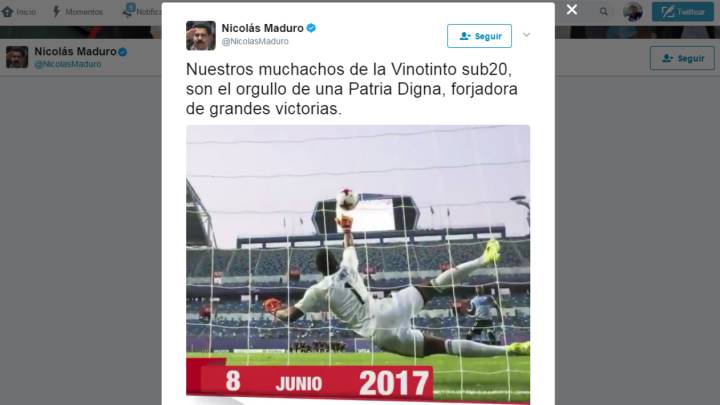The image size is (720, 405).
Task: Click Nicolás Maduro name in tweet header
Action: 262,28
